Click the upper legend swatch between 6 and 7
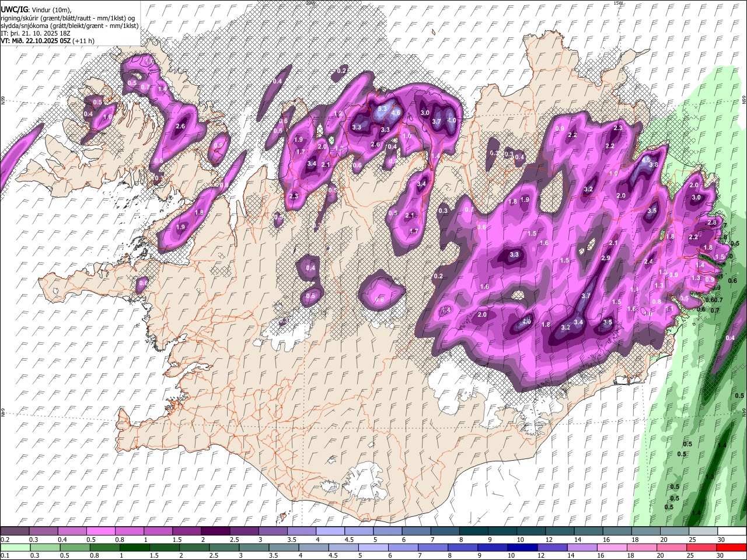747x560 pixels. 416,531
